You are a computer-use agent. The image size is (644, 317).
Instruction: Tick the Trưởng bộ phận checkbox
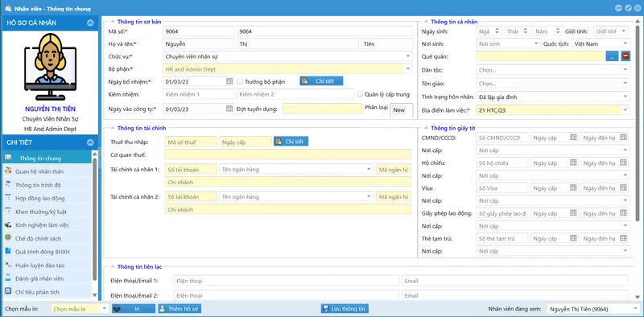pyautogui.click(x=240, y=81)
